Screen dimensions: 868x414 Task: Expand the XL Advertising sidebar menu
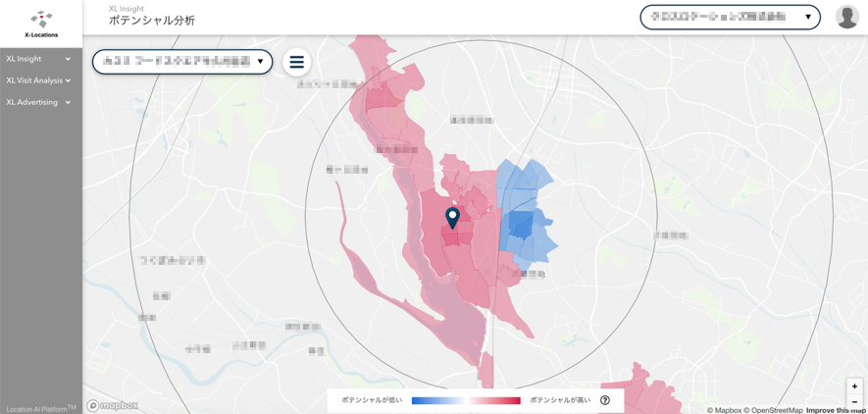[x=38, y=102]
